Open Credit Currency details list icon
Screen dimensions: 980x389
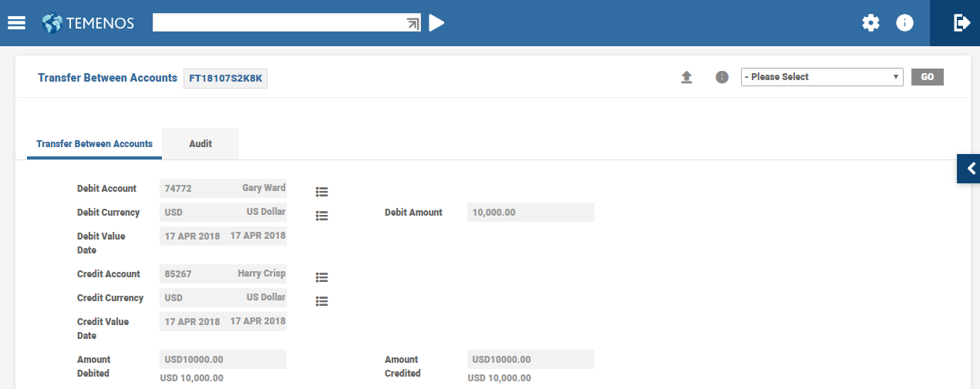322,301
